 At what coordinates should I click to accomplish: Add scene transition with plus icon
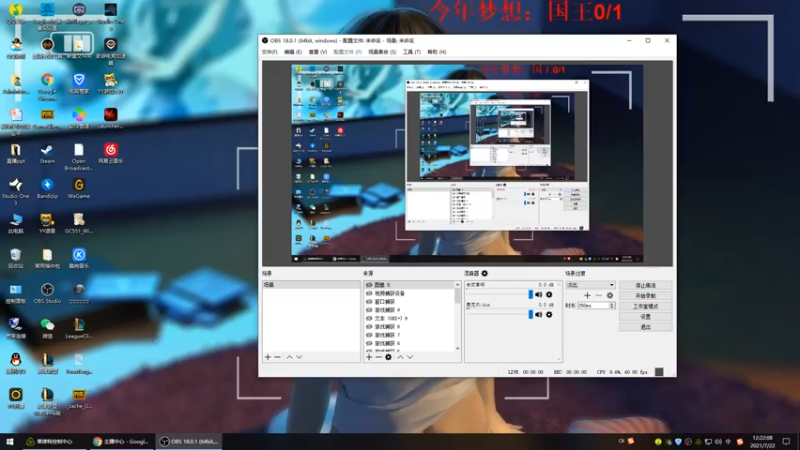pyautogui.click(x=587, y=295)
